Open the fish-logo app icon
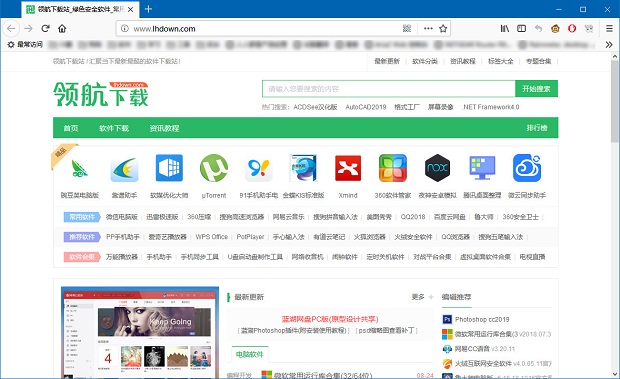The image size is (620, 379). coord(124,169)
